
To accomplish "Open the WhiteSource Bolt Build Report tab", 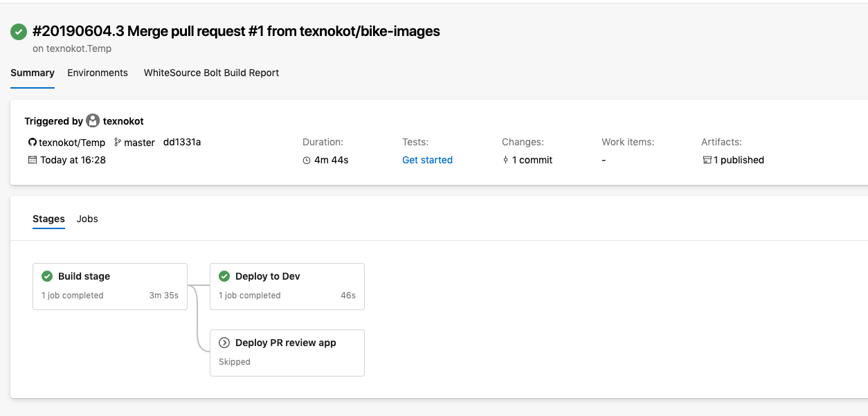I will 211,73.
